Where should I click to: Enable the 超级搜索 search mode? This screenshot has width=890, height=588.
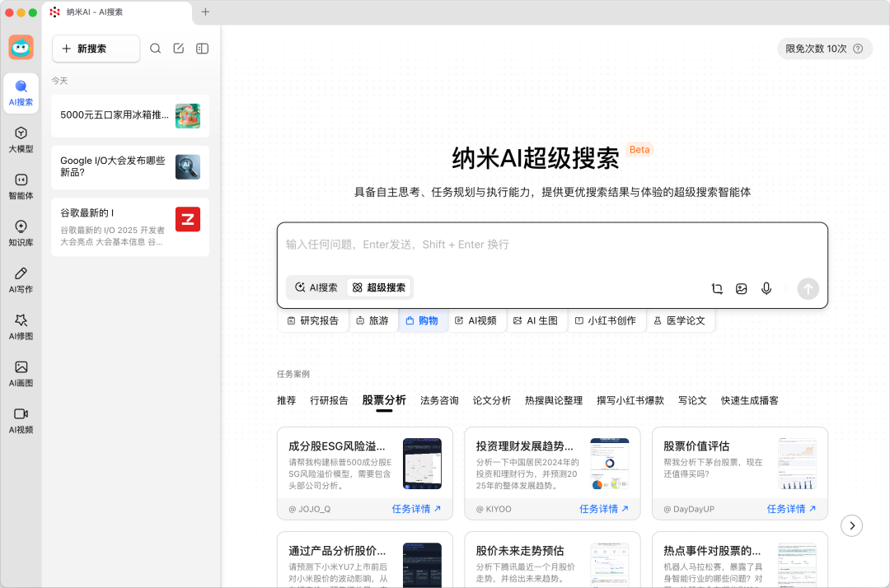coord(378,287)
